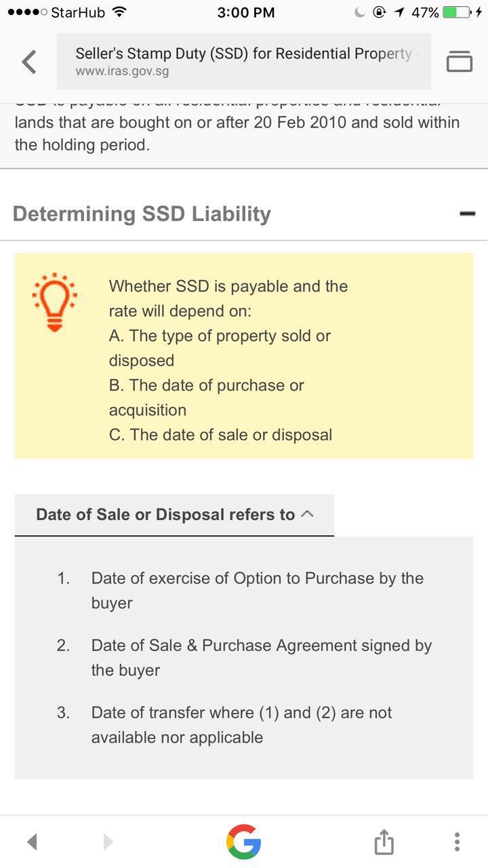Tap the www.iras.gov.sg URL text
Image resolution: width=488 pixels, height=868 pixels.
click(122, 71)
